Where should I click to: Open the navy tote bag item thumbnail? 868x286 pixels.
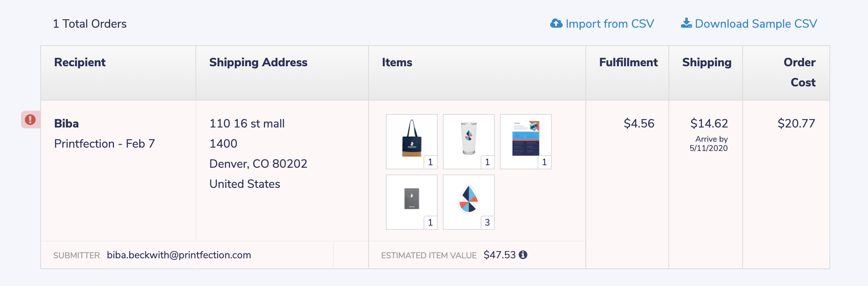pyautogui.click(x=411, y=138)
